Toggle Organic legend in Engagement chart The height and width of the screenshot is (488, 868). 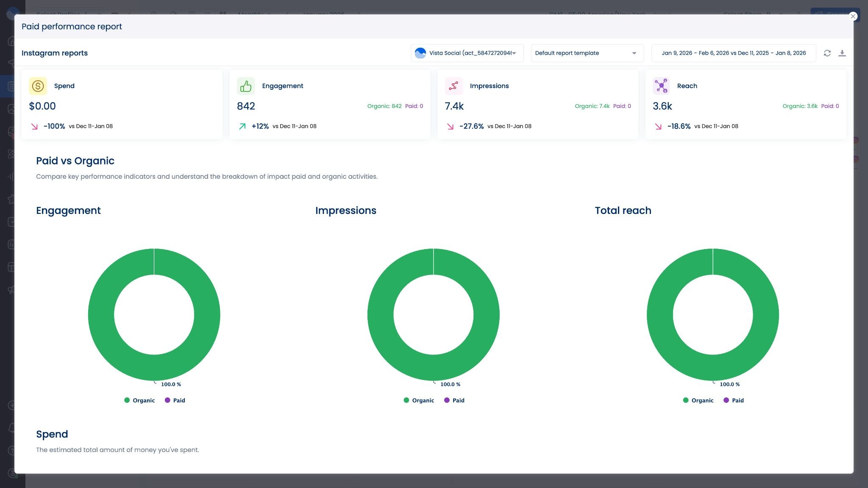point(139,400)
